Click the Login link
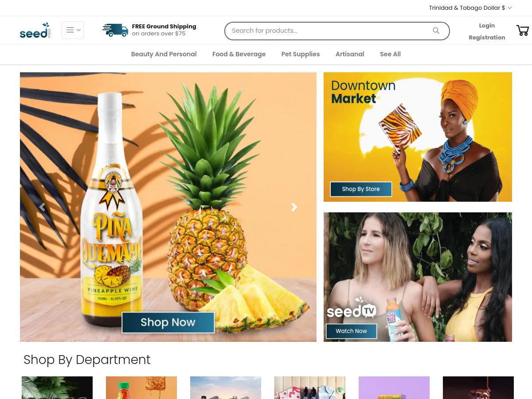Image resolution: width=532 pixels, height=399 pixels. (x=487, y=26)
